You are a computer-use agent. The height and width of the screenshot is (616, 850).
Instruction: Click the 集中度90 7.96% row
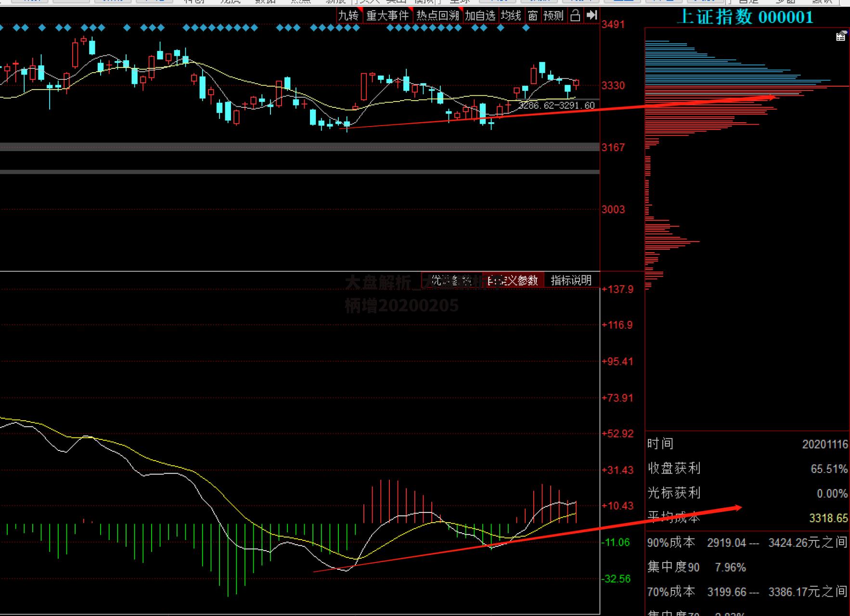(x=696, y=567)
